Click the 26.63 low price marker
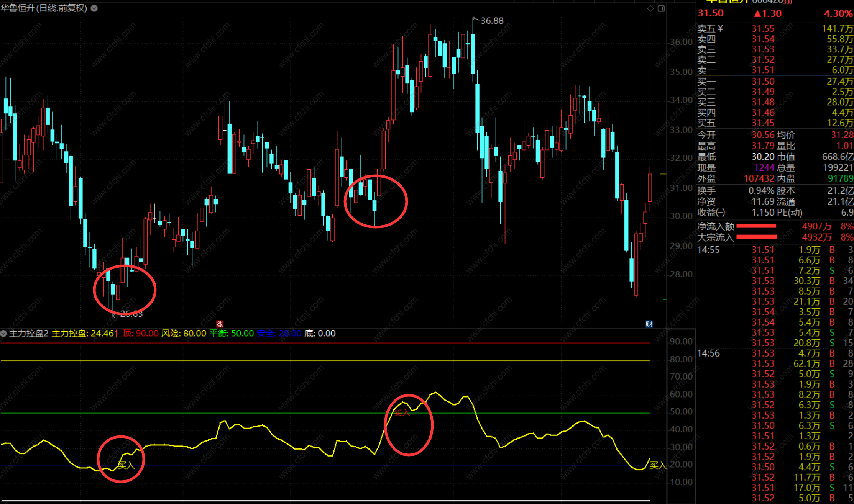This screenshot has width=854, height=504. 131,314
